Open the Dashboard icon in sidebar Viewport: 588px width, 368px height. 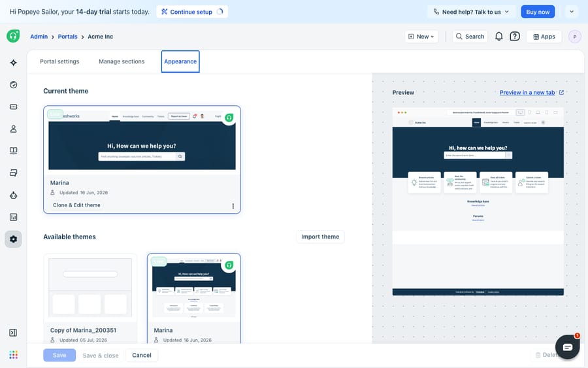pos(14,85)
